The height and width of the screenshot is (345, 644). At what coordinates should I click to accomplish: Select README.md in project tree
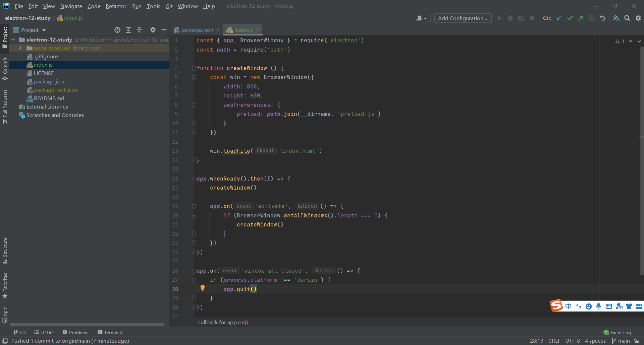[49, 98]
